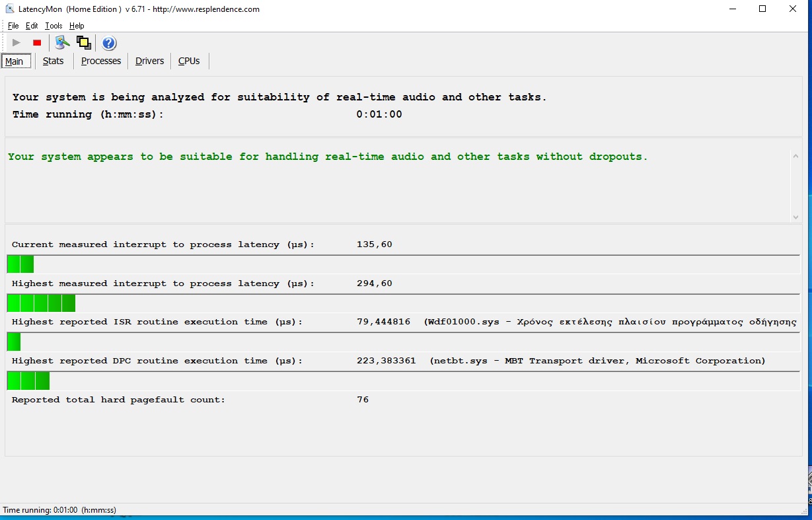The image size is (812, 520).
Task: Open help via blue question mark icon
Action: pos(109,44)
